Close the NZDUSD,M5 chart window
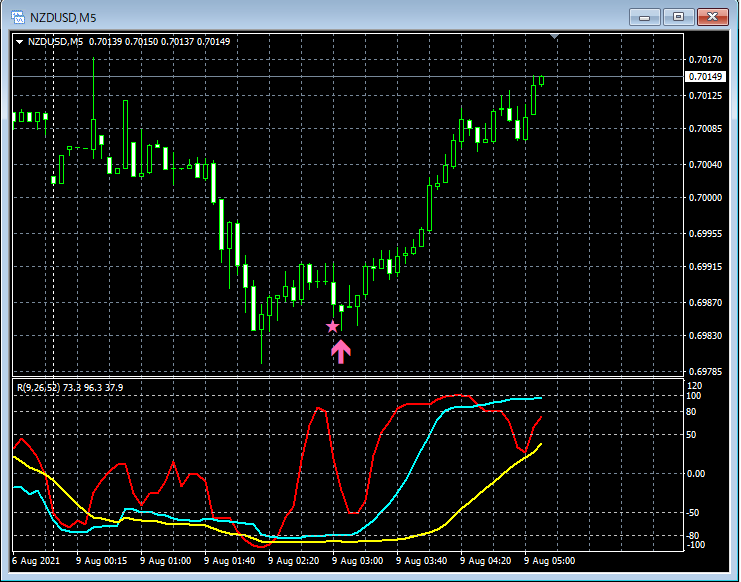Image resolution: width=741 pixels, height=582 pixels. (x=713, y=17)
